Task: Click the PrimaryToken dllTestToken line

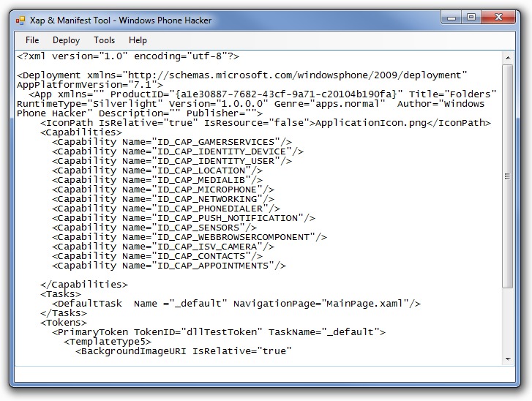Action: 219,331
